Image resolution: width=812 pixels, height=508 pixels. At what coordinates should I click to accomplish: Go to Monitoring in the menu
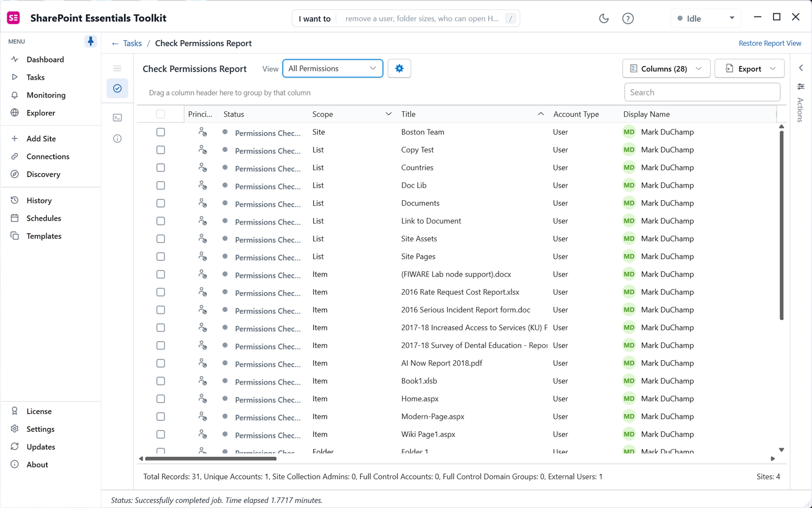(46, 95)
